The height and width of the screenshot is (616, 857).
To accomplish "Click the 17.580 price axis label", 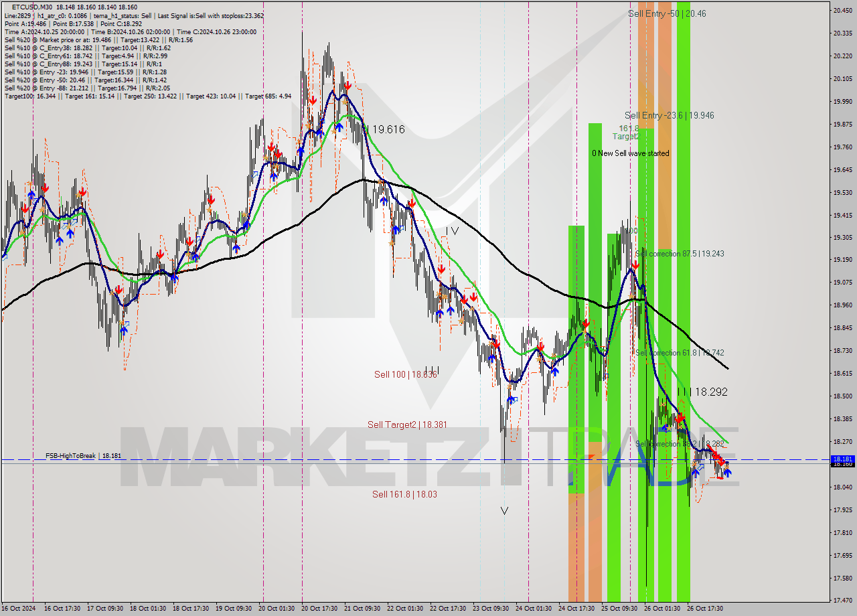I will [x=842, y=578].
